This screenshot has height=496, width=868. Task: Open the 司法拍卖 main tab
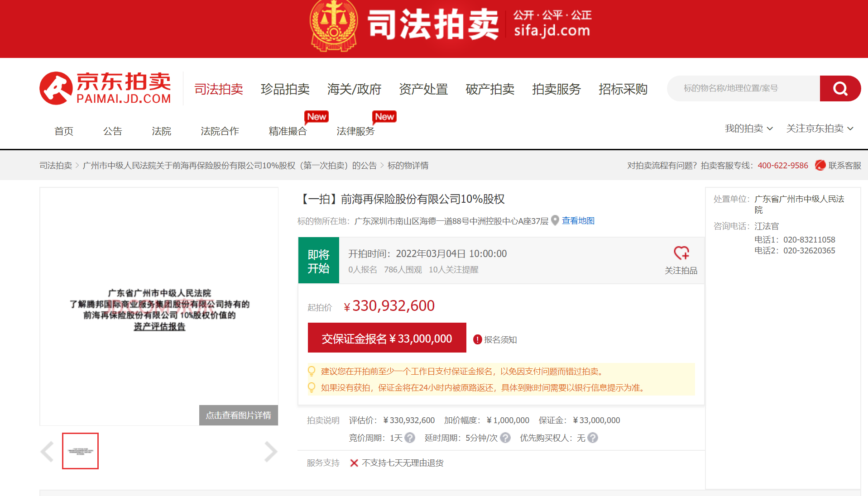coord(219,89)
